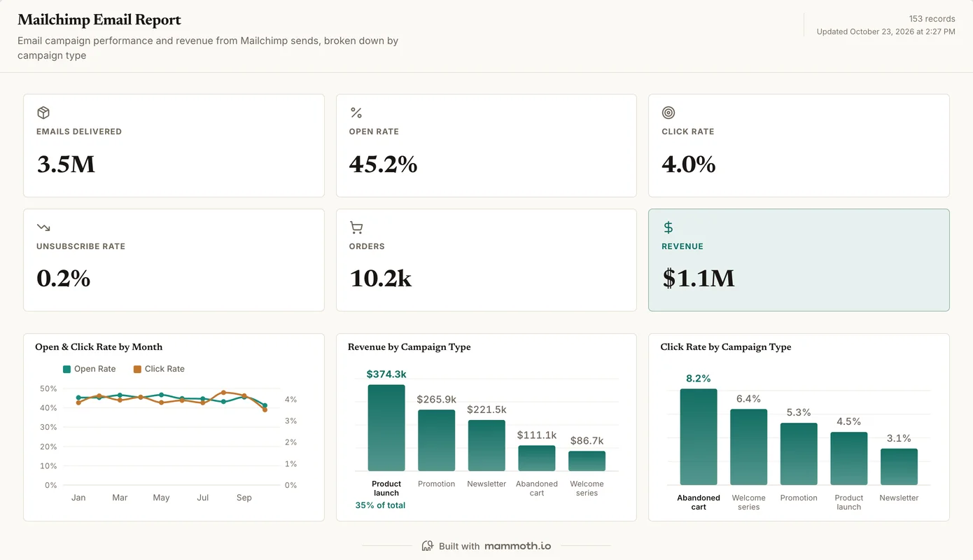Click the $265.9k Promotion revenue label

[437, 400]
